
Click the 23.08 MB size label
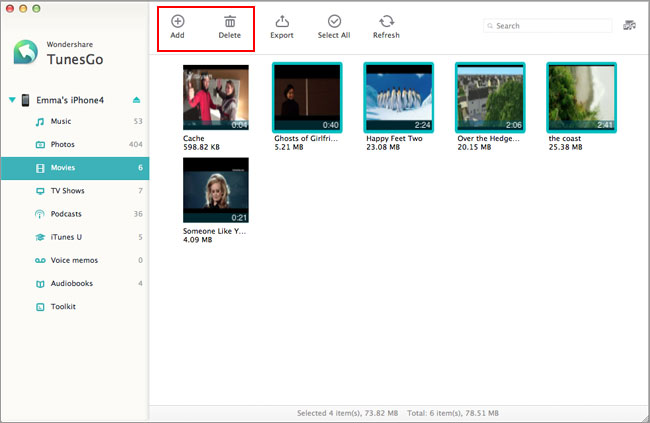tap(383, 147)
